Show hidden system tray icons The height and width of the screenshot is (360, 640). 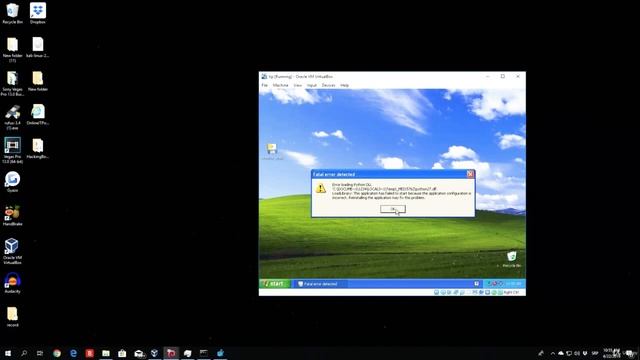click(553, 353)
